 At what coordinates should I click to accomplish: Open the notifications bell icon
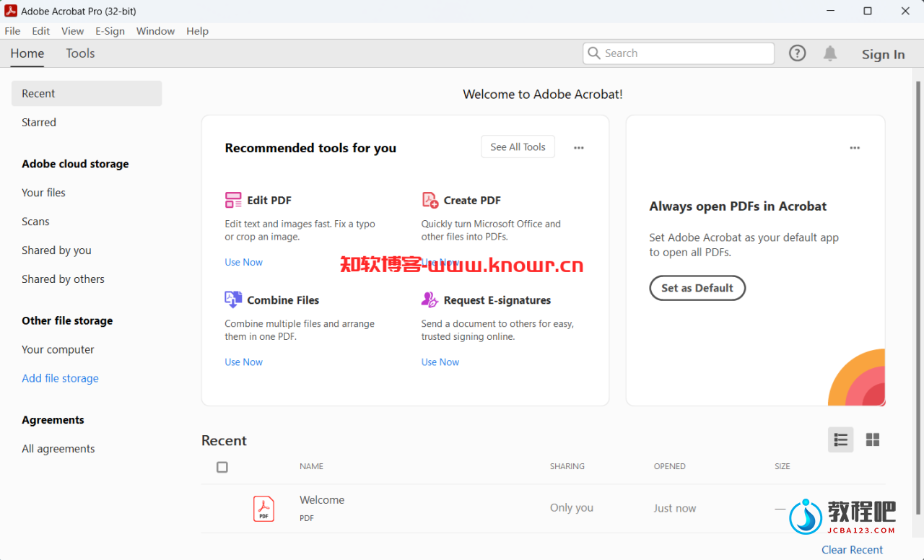click(830, 53)
